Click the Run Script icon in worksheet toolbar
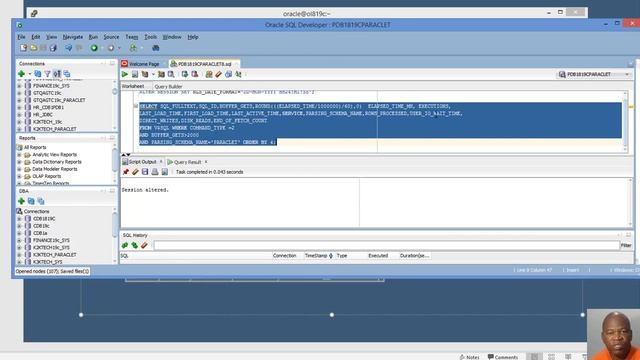The height and width of the screenshot is (360, 640). coord(135,74)
